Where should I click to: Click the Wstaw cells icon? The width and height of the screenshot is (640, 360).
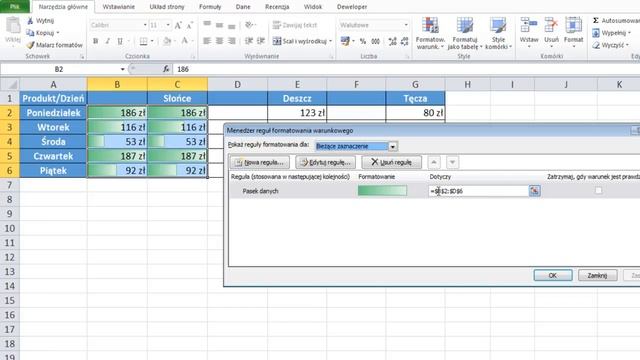(529, 25)
